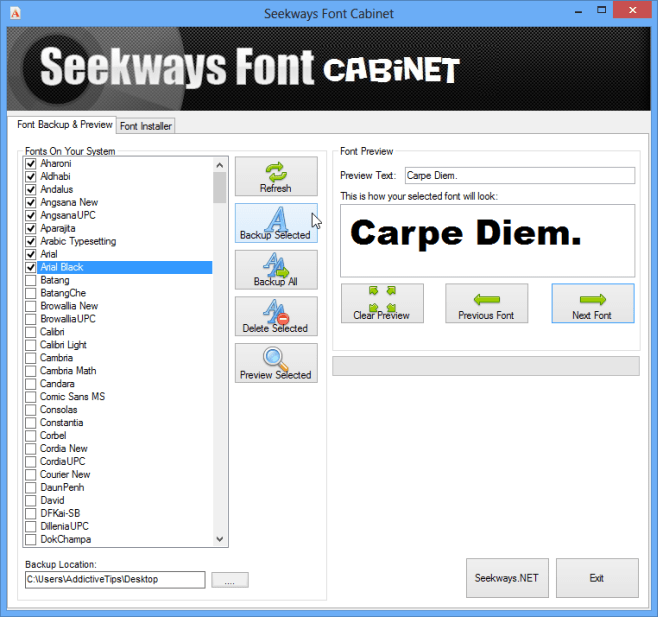Click the progress bar below Font Preview
Viewport: 658px width, 617px height.
click(x=486, y=366)
